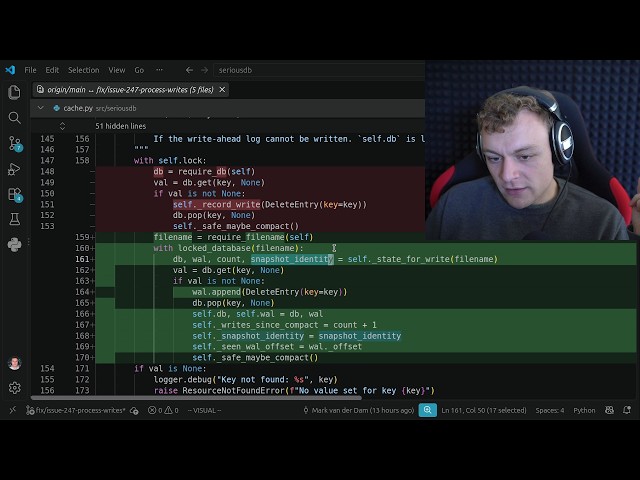Click the seriousdb command center search box
The height and width of the screenshot is (480, 640).
coord(319,70)
